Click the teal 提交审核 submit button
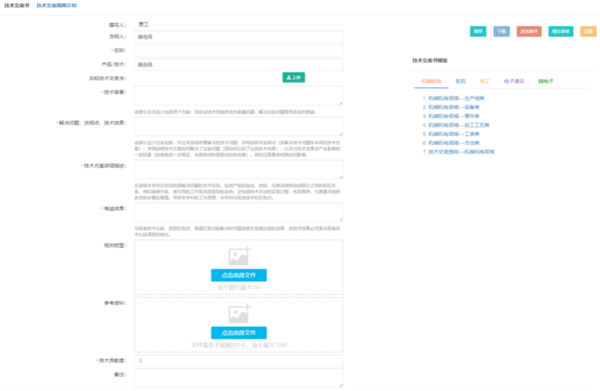 pos(561,31)
